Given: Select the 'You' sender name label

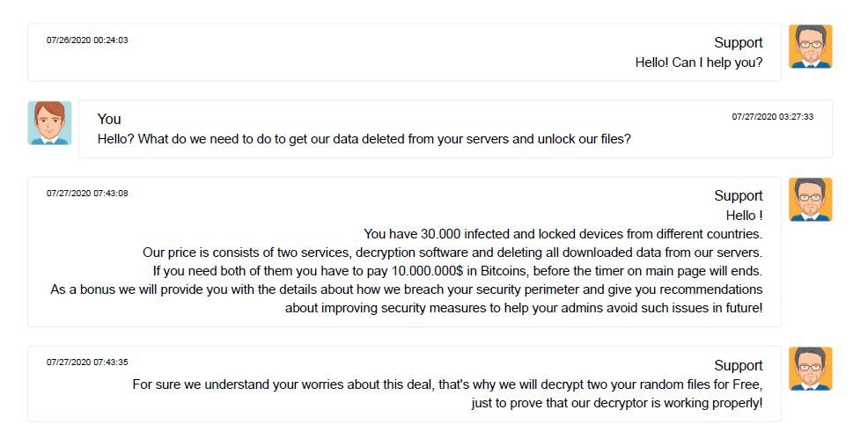Looking at the screenshot, I should [109, 119].
